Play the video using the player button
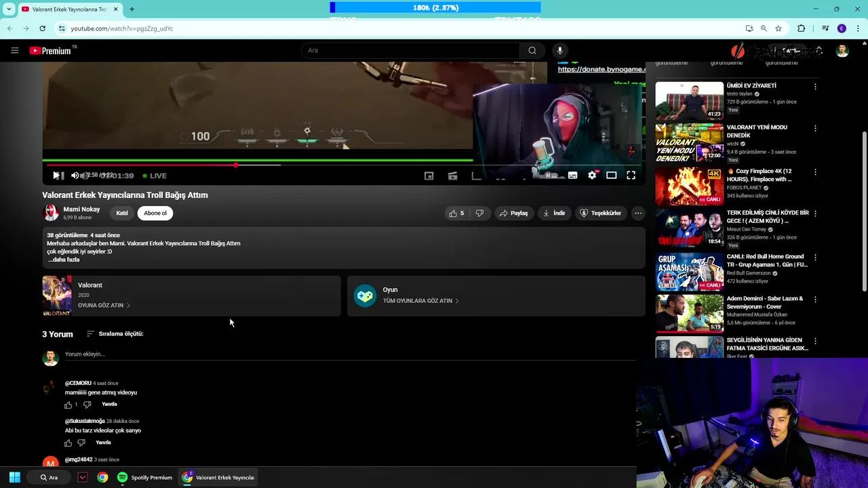 click(56, 176)
